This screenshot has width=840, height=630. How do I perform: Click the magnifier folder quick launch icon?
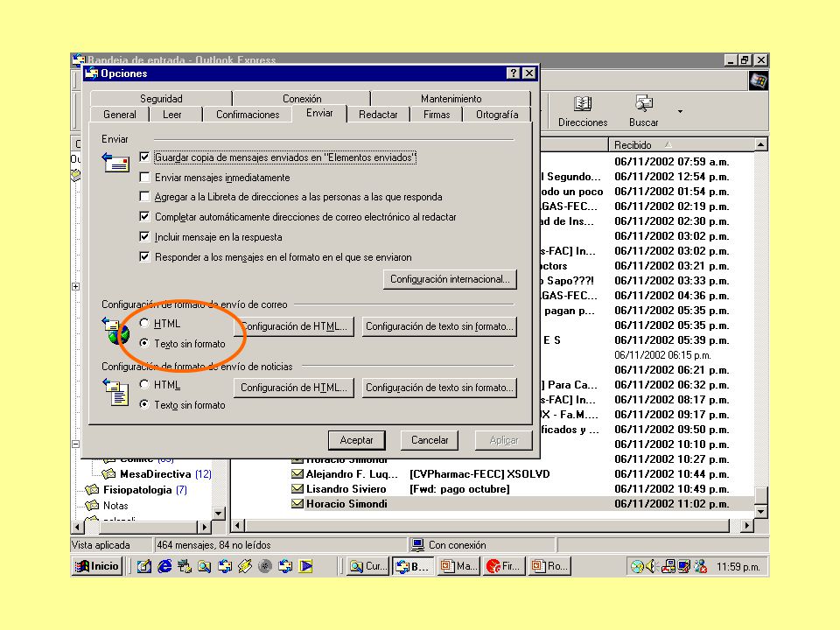[204, 566]
